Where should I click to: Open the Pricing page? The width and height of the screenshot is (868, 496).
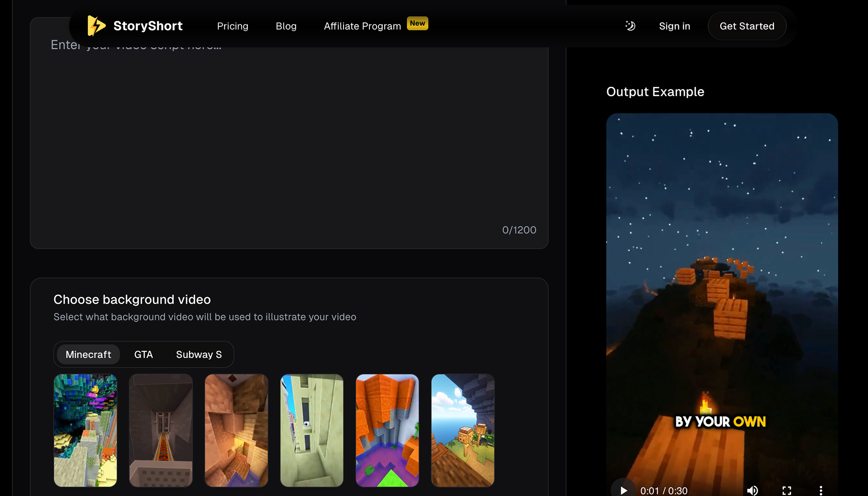click(x=232, y=26)
